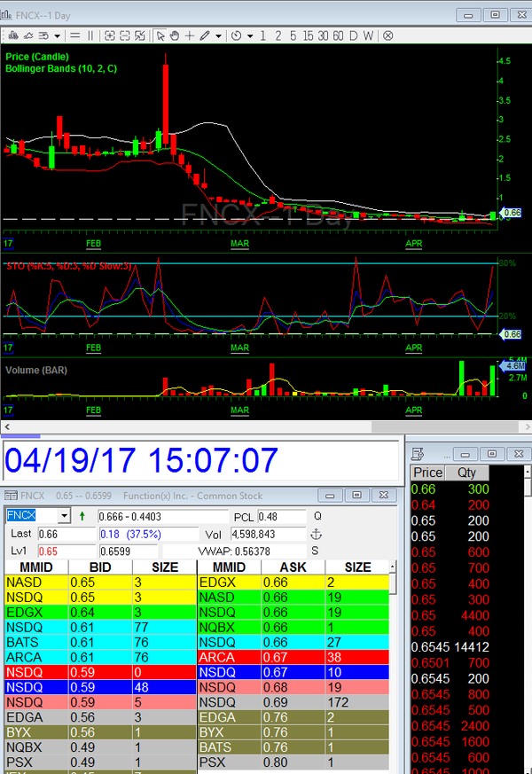The height and width of the screenshot is (774, 532).
Task: Switch chart to weekly W interval
Action: click(x=367, y=35)
